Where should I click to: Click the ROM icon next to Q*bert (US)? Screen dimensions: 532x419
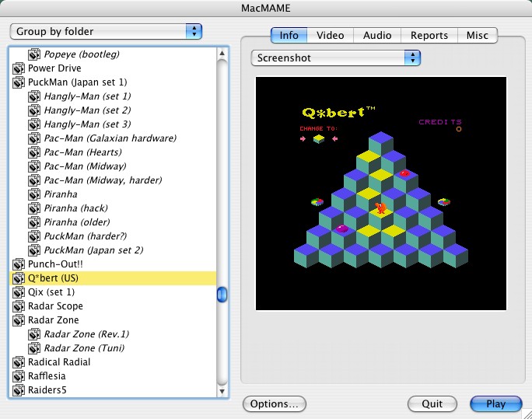click(19, 278)
